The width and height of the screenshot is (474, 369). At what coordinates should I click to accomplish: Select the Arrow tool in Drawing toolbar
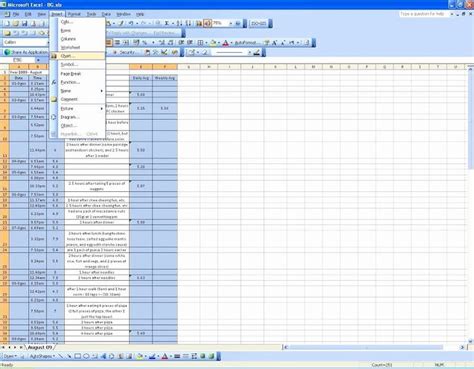point(69,356)
